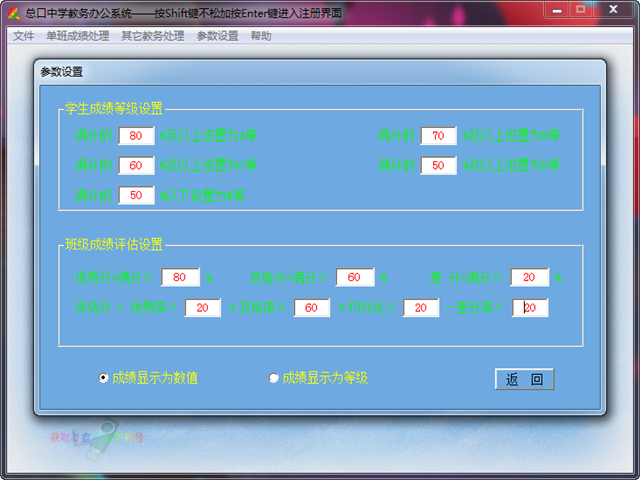This screenshot has height=480, width=640.
Task: Open the 文件 menu
Action: click(x=23, y=35)
